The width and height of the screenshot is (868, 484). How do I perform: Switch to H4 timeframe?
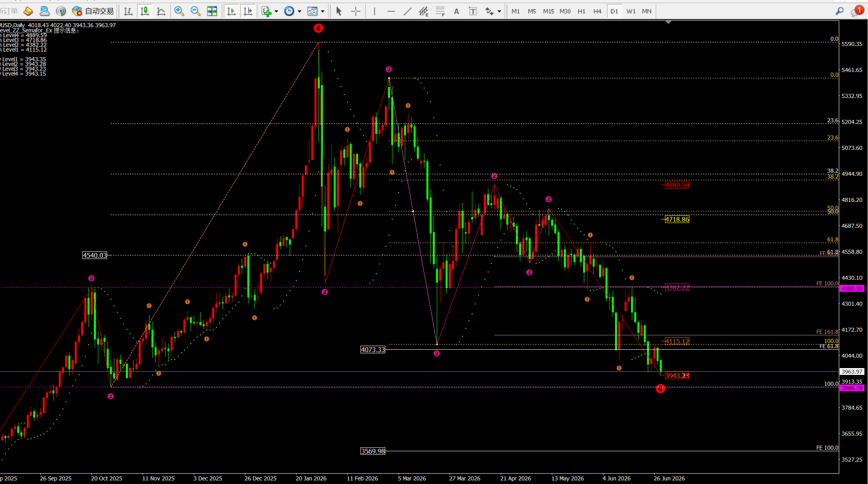pyautogui.click(x=597, y=11)
